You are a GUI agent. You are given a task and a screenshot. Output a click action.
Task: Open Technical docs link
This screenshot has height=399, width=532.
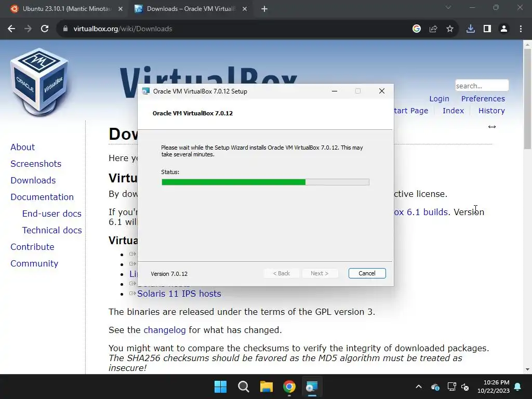(x=52, y=230)
